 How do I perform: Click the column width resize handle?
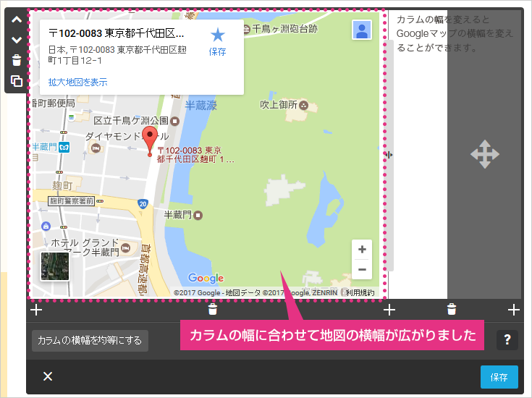(x=389, y=155)
